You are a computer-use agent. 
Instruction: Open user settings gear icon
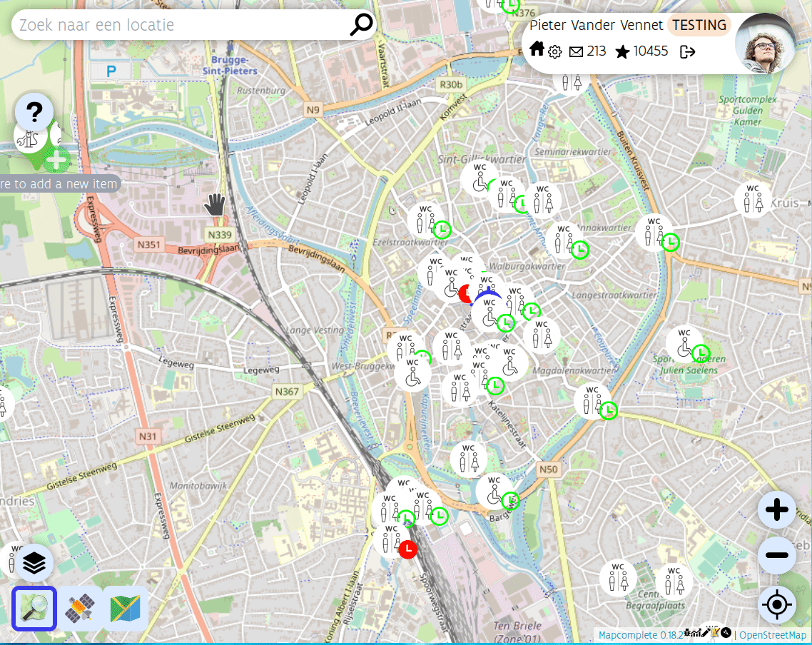coord(555,51)
